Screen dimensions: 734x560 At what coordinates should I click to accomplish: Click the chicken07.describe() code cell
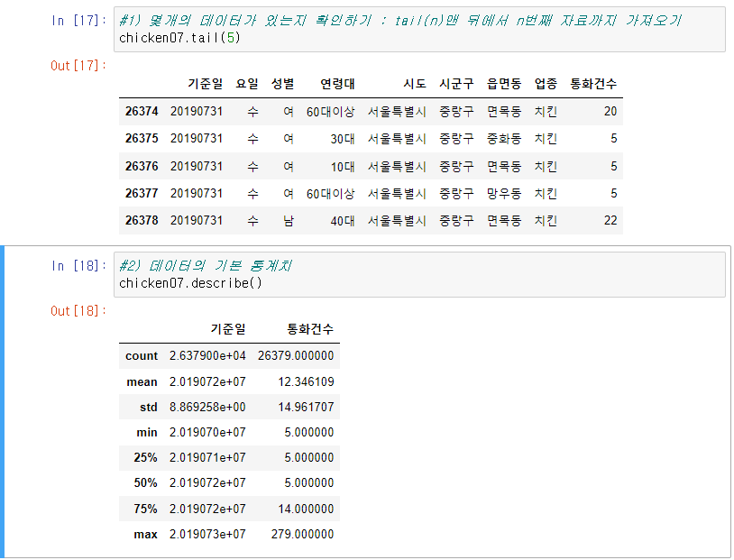[x=419, y=274]
